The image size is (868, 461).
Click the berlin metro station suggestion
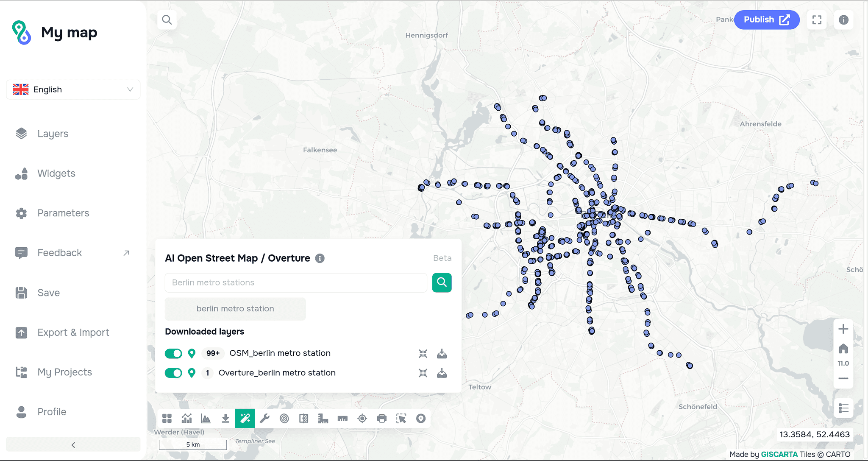[x=235, y=309]
